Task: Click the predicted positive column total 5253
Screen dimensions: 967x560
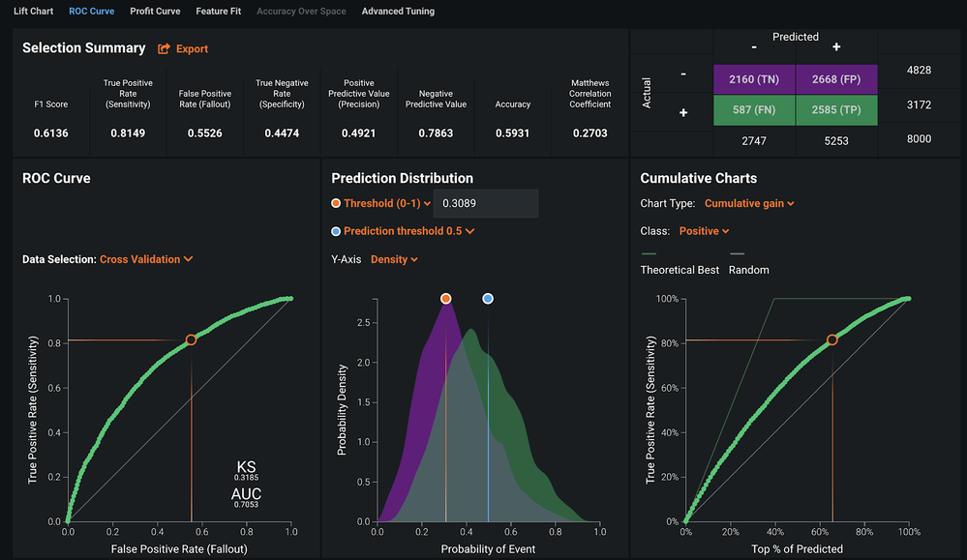Action: point(836,141)
